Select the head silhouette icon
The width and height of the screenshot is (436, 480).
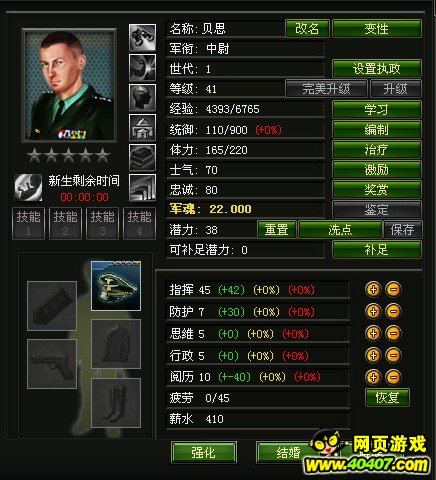coord(142,97)
